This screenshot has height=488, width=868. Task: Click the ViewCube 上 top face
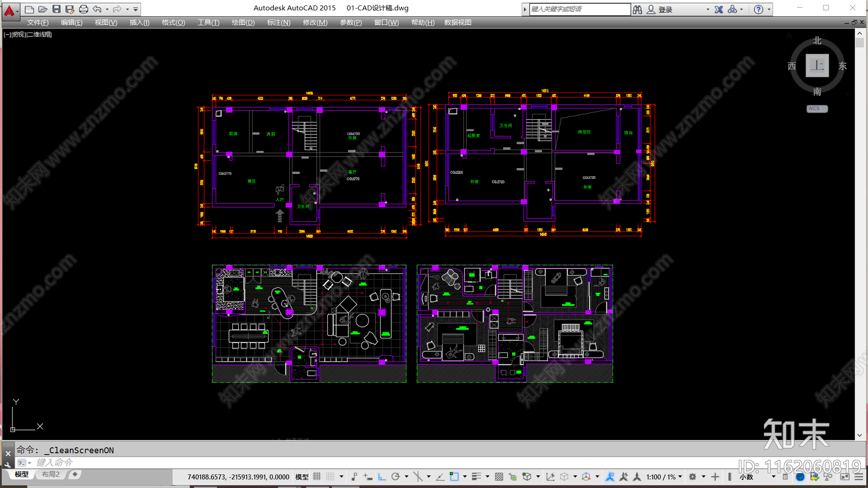point(817,66)
